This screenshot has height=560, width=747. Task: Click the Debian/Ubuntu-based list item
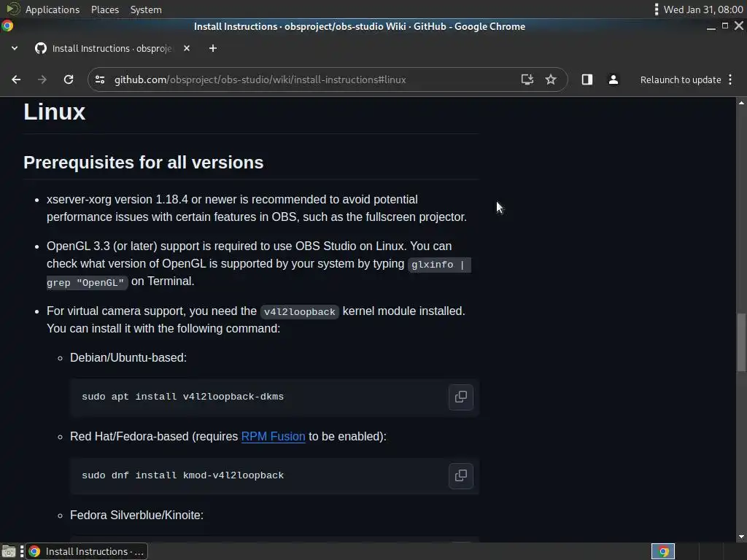pyautogui.click(x=128, y=357)
